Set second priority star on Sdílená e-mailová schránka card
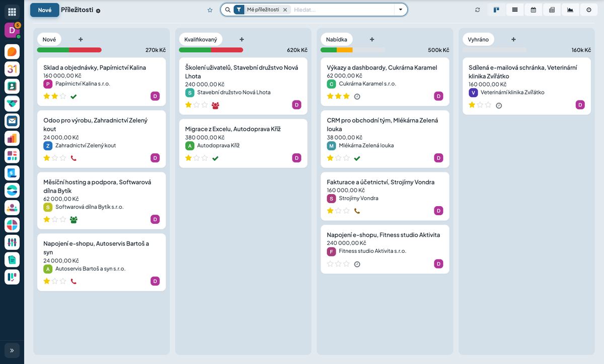 [480, 105]
